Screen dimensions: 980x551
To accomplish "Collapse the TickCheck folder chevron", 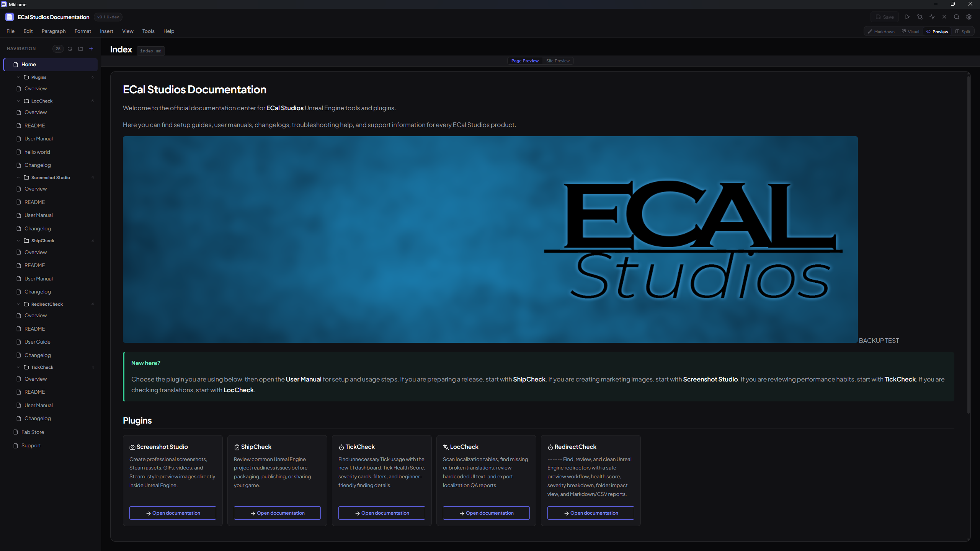I will pos(18,367).
